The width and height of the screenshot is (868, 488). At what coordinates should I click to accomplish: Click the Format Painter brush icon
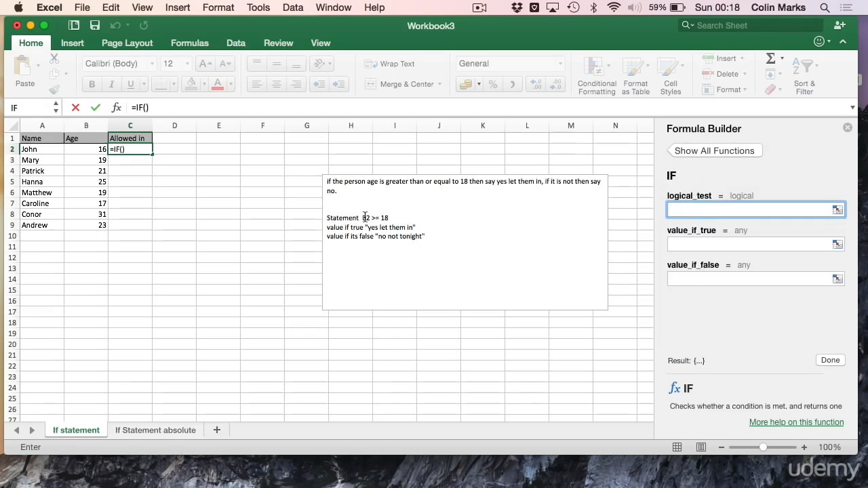[x=54, y=89]
